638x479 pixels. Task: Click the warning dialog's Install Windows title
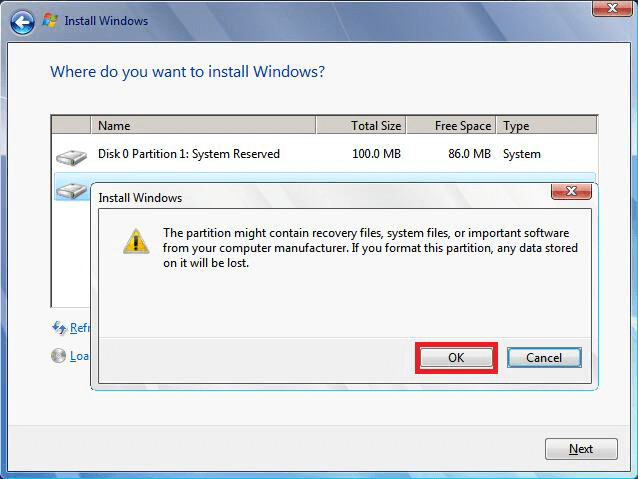[140, 198]
